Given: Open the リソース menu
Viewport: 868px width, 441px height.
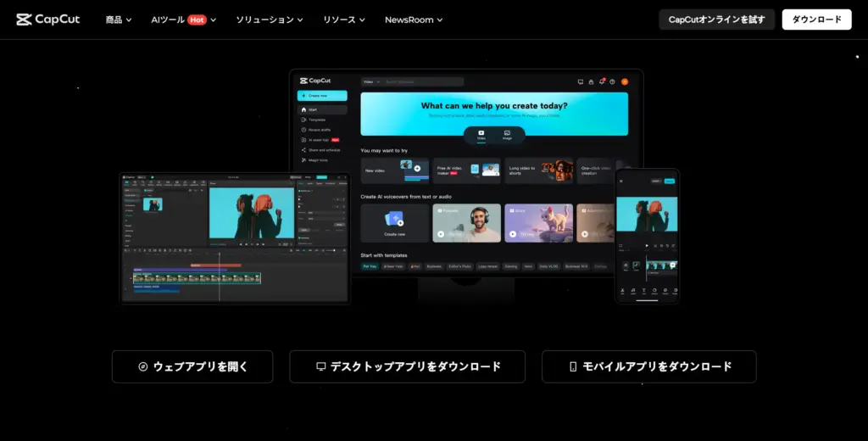Looking at the screenshot, I should [344, 20].
